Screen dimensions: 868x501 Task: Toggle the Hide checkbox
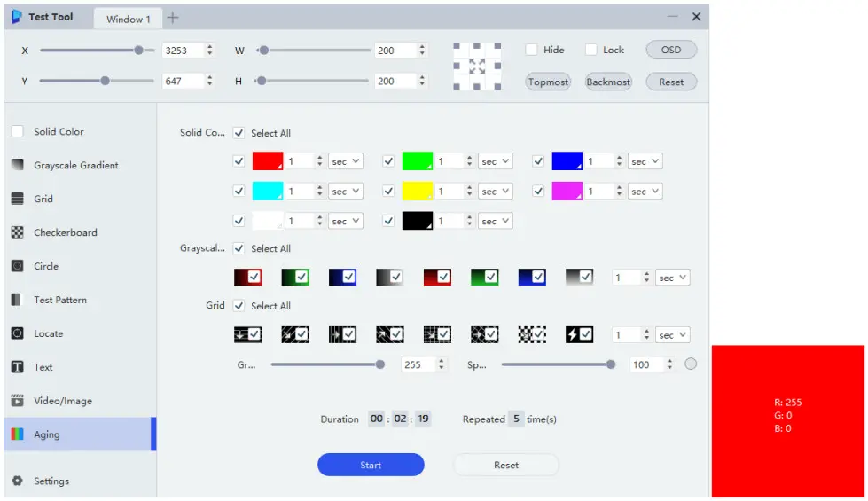(531, 50)
